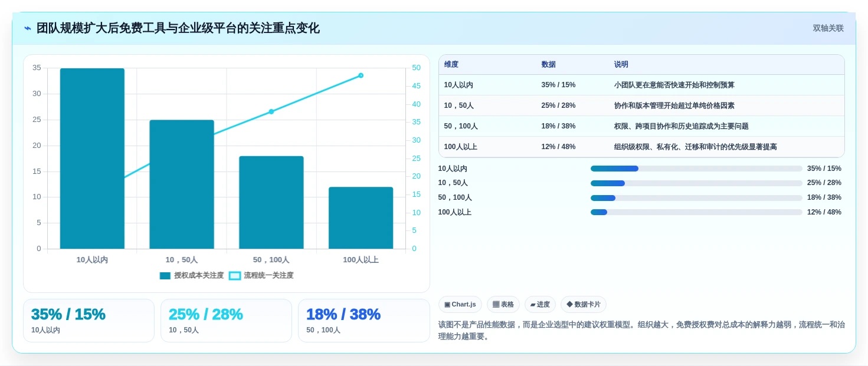
Task: Click the 100人以上 x-axis label
Action: tap(361, 259)
